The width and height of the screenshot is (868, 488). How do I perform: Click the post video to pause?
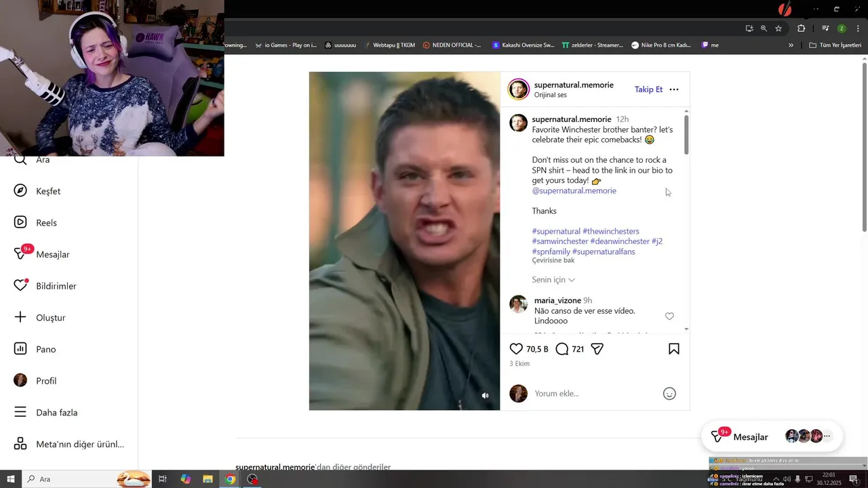click(404, 241)
